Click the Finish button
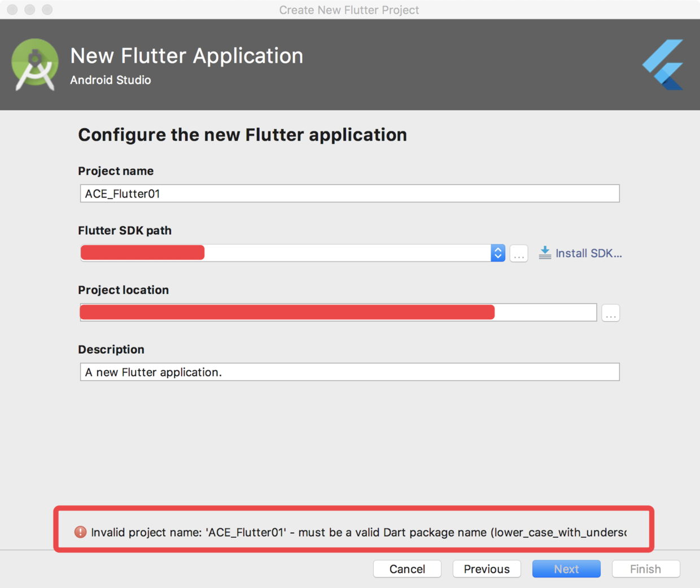700x588 pixels. click(x=646, y=569)
